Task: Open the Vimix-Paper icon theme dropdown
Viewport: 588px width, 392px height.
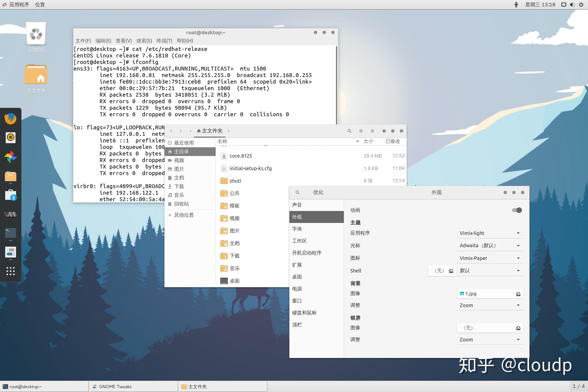Action: point(489,258)
